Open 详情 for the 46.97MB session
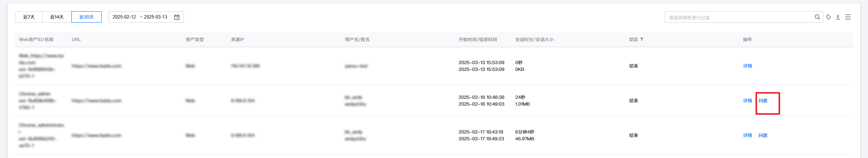 748,135
